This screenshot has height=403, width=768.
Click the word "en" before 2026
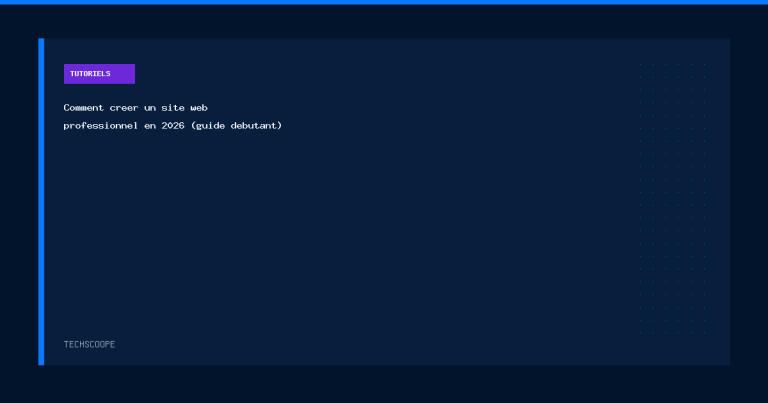(150, 126)
